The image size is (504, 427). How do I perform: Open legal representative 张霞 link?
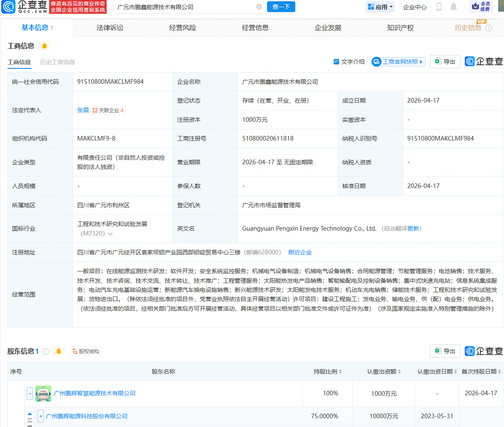pyautogui.click(x=83, y=110)
